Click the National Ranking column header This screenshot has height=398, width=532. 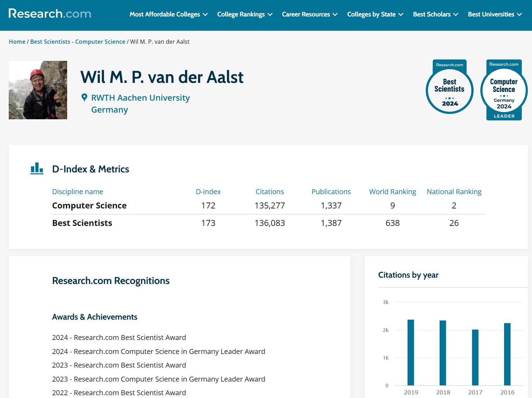[x=454, y=192]
